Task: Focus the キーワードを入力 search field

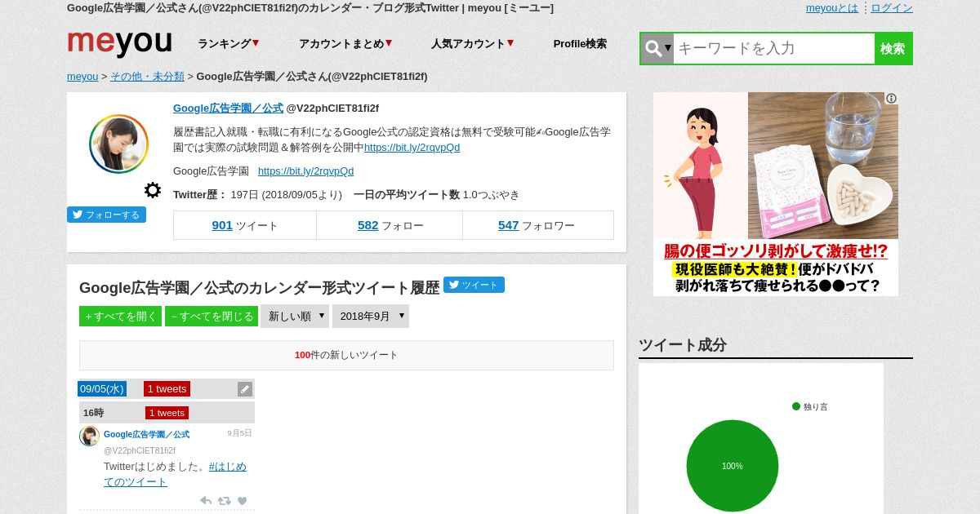Action: click(774, 48)
